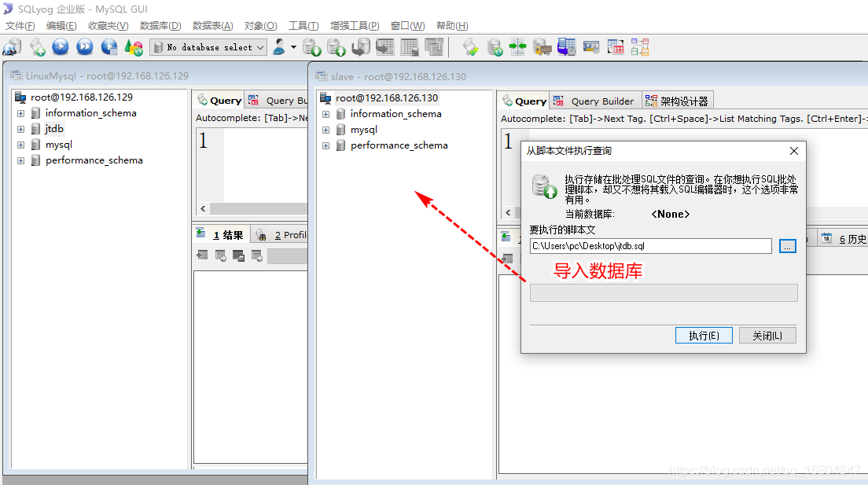The height and width of the screenshot is (485, 868).
Task: Select mysql database under root@192.168.126.130
Action: 364,130
